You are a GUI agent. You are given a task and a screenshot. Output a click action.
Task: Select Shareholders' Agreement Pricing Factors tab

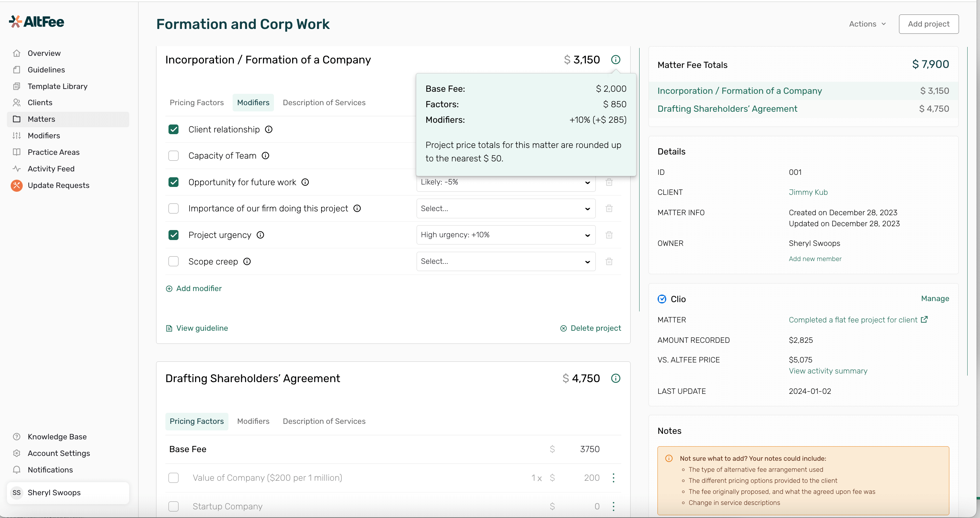pyautogui.click(x=197, y=421)
